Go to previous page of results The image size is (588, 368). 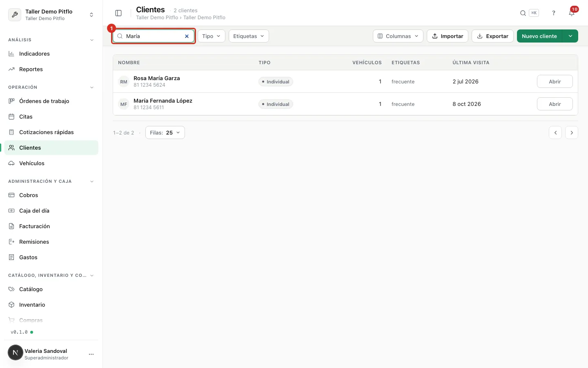[x=555, y=132]
